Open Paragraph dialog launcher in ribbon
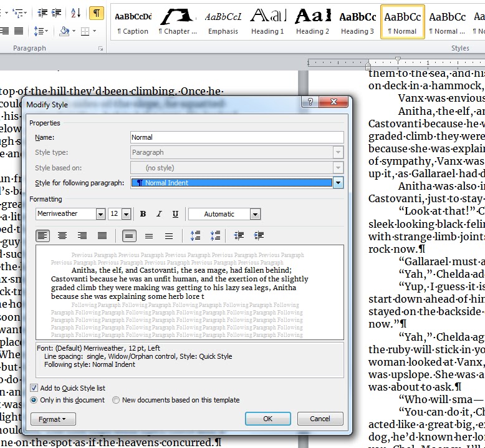This screenshot has width=485, height=448. (x=100, y=48)
